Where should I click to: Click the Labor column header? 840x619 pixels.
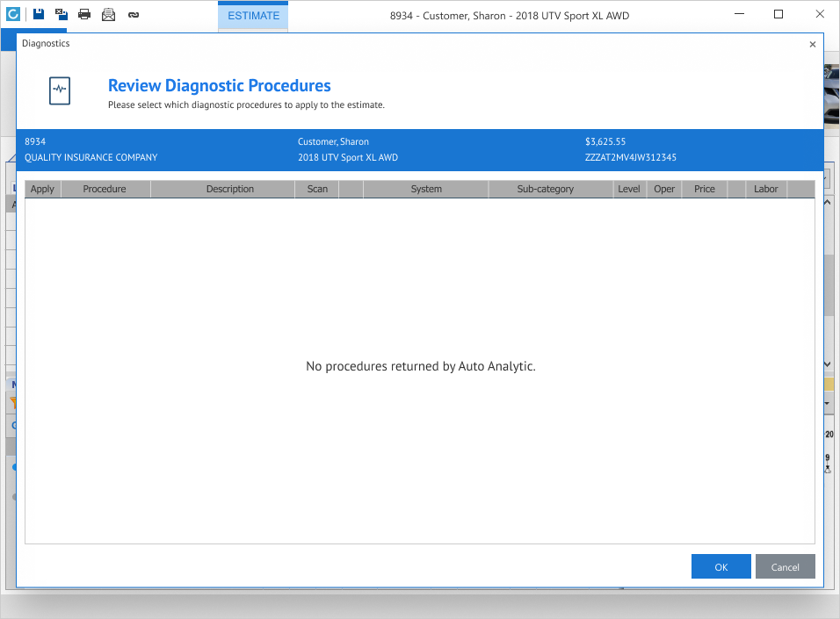point(766,189)
